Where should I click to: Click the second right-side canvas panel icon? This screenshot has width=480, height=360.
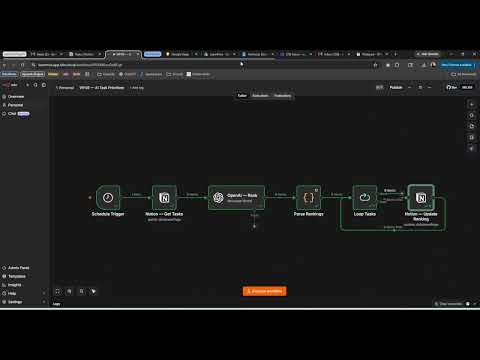(471, 115)
